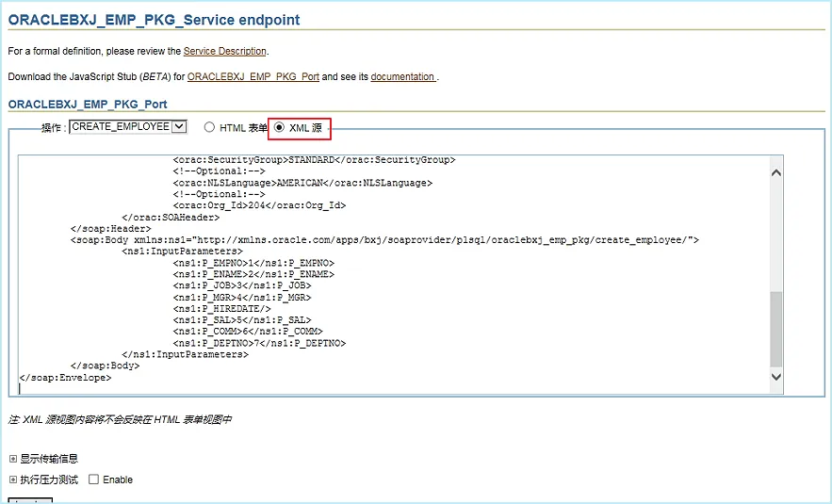Click the P_JOB line in XML source
Screen dimensions: 832x504
242,286
